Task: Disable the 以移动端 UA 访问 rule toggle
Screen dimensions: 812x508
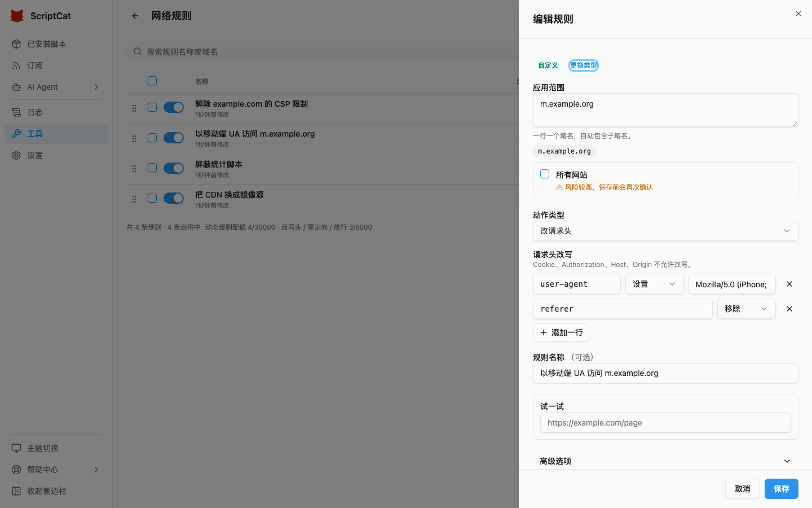Action: pos(174,138)
